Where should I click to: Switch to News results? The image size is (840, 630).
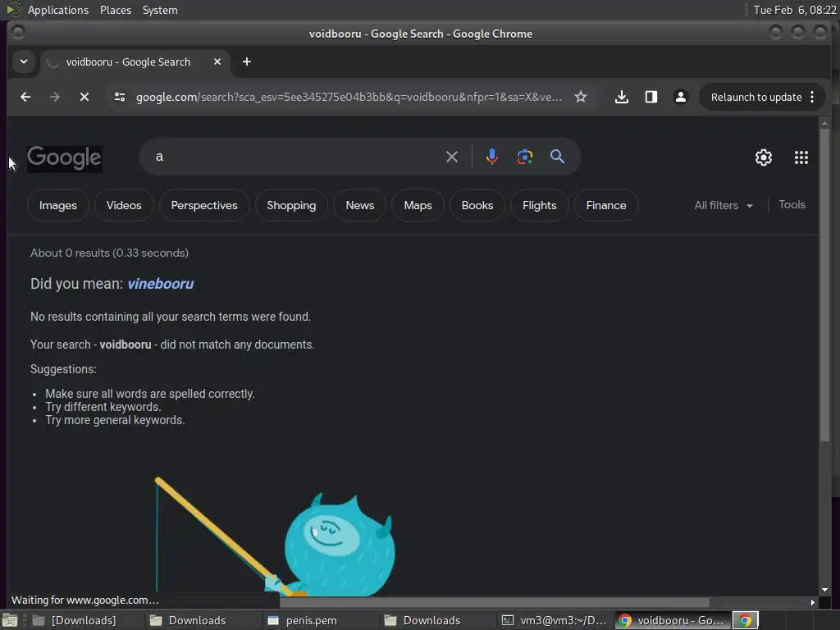tap(360, 205)
